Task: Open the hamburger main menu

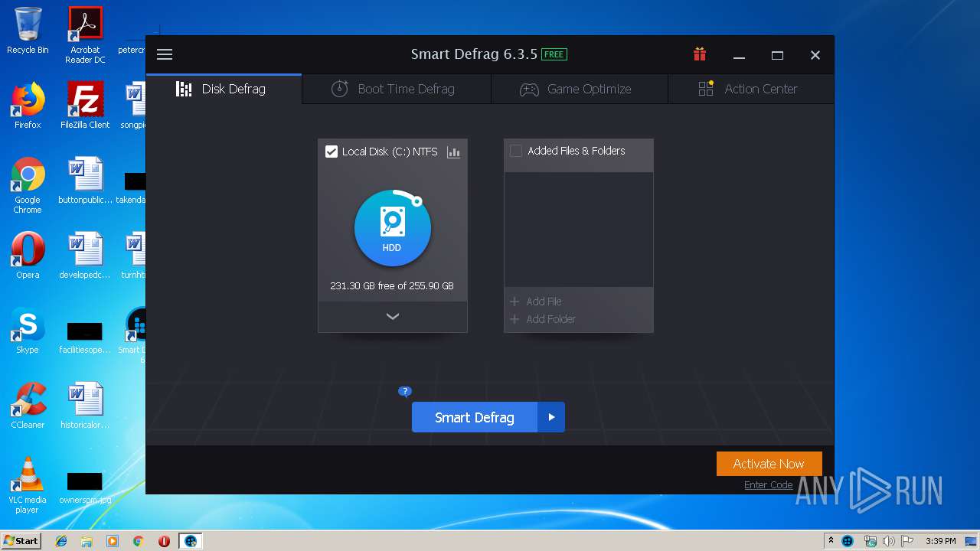Action: [165, 54]
